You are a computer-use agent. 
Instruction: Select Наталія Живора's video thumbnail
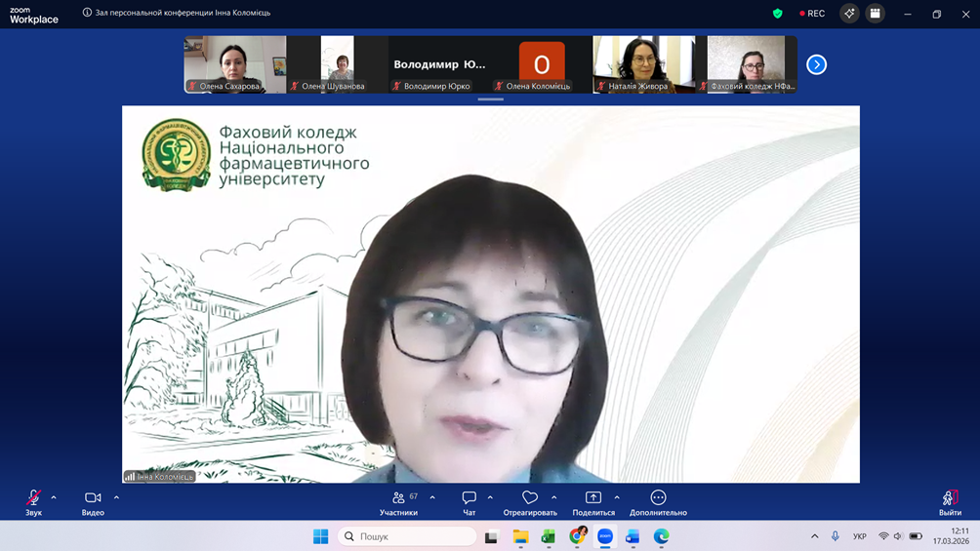coord(644,64)
